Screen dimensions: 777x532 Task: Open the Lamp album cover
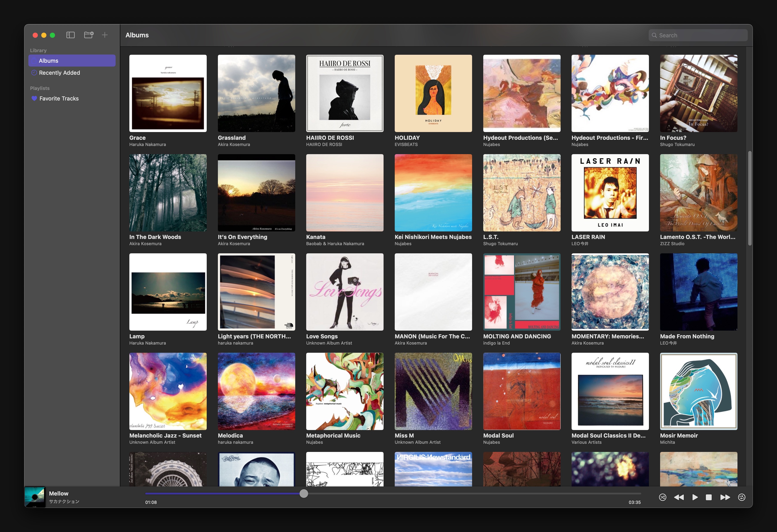click(168, 292)
